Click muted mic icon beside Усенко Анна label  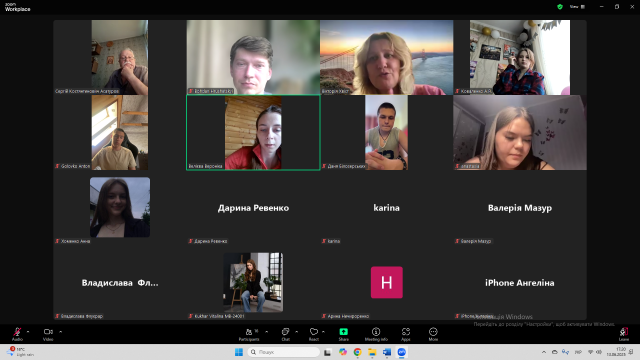pos(58,241)
